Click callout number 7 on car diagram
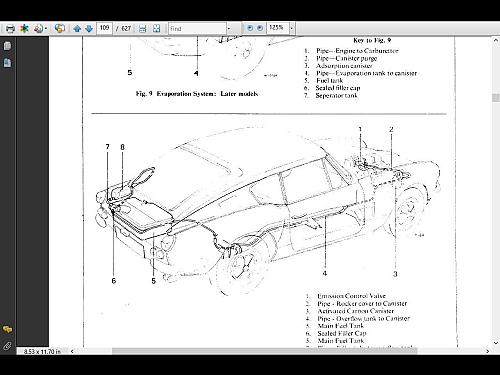 [x=107, y=147]
